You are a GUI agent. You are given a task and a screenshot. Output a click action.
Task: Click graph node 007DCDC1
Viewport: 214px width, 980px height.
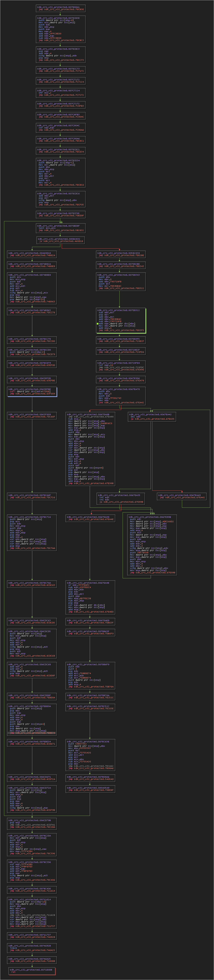pyautogui.click(x=61, y=151)
